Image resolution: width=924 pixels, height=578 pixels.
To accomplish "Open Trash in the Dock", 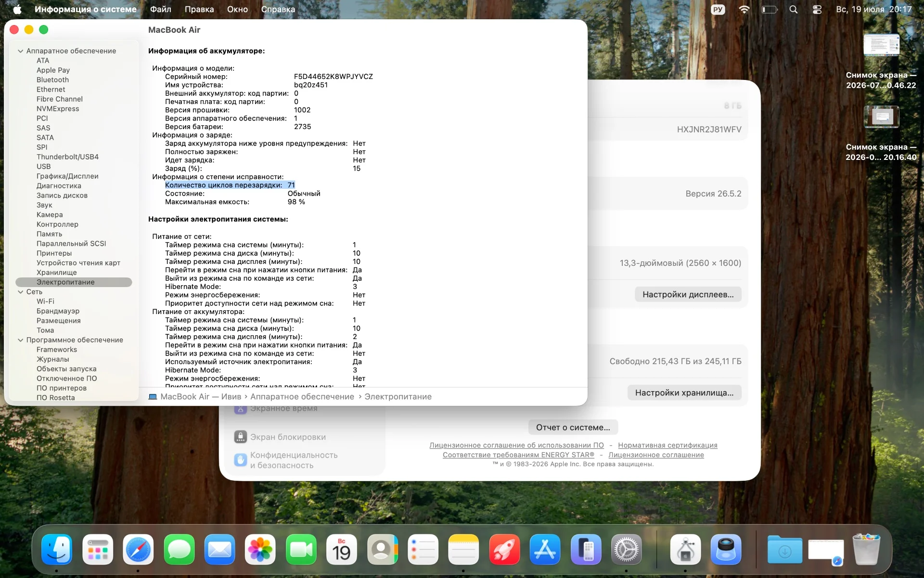I will pos(866,550).
